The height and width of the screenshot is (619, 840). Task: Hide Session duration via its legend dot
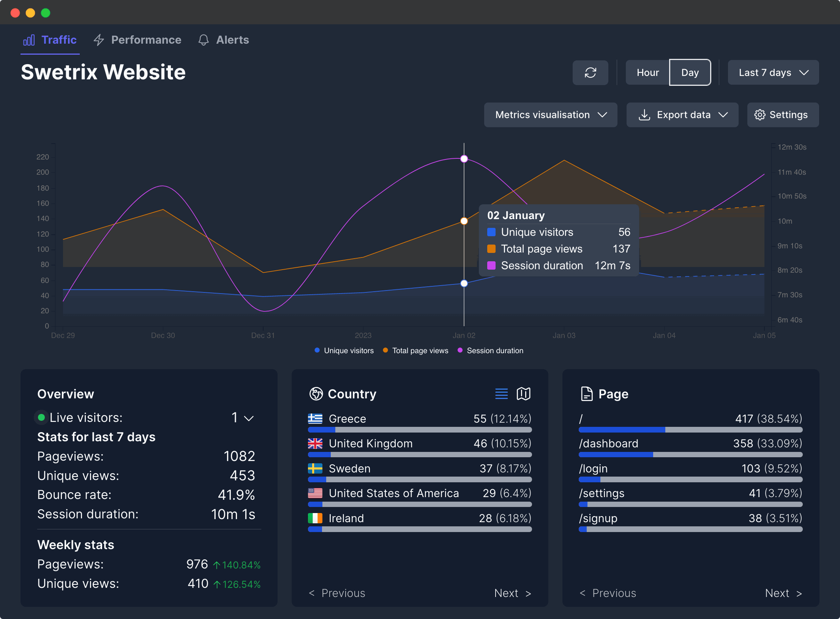pyautogui.click(x=460, y=351)
